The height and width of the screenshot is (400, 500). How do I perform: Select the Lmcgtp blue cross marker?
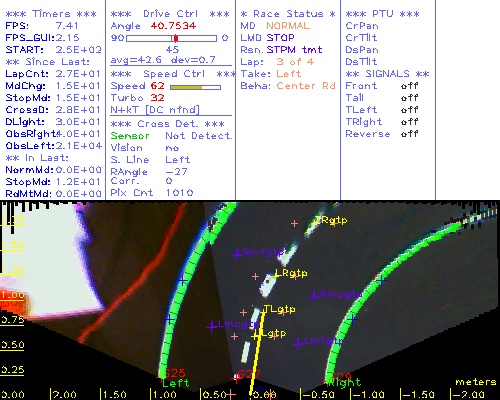[x=212, y=326]
